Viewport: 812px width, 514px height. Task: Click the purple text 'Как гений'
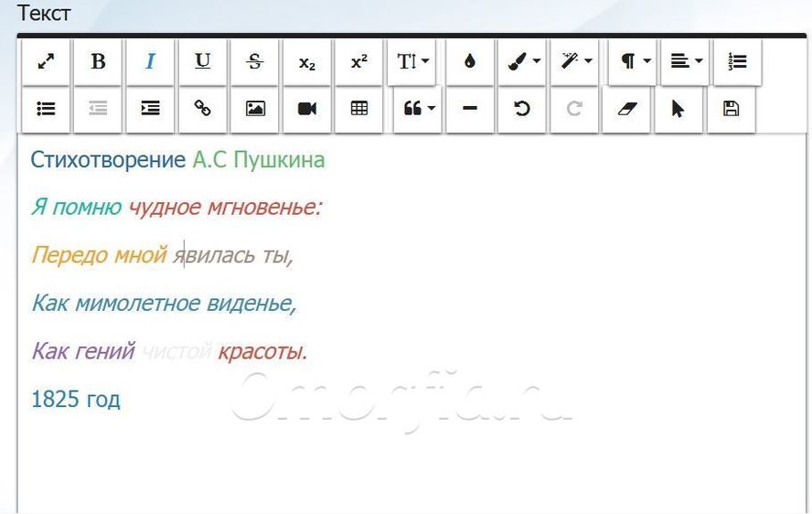[83, 351]
